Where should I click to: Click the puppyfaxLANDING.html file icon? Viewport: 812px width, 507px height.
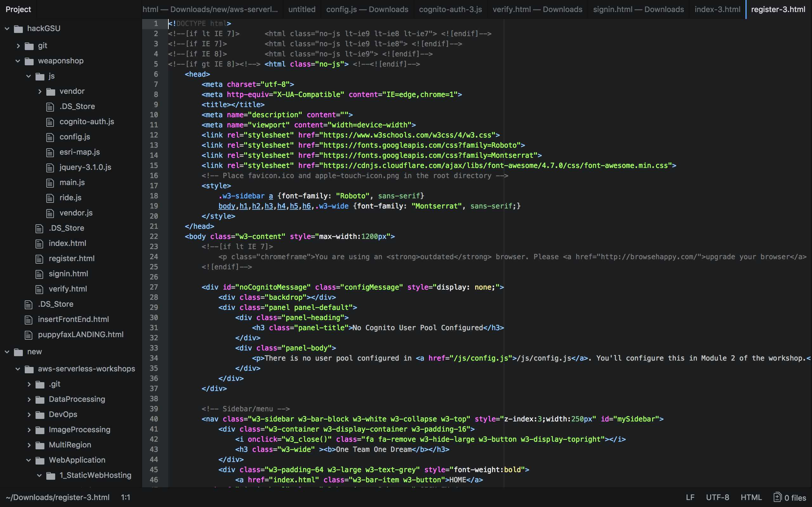29,335
